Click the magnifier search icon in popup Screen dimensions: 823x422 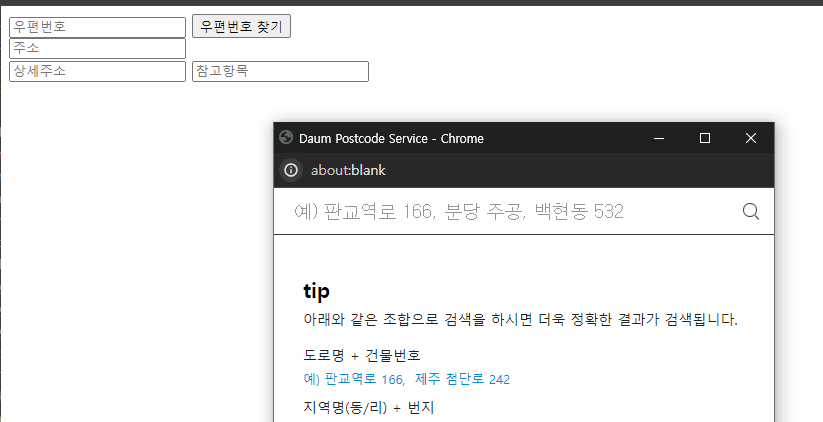pyautogui.click(x=751, y=212)
